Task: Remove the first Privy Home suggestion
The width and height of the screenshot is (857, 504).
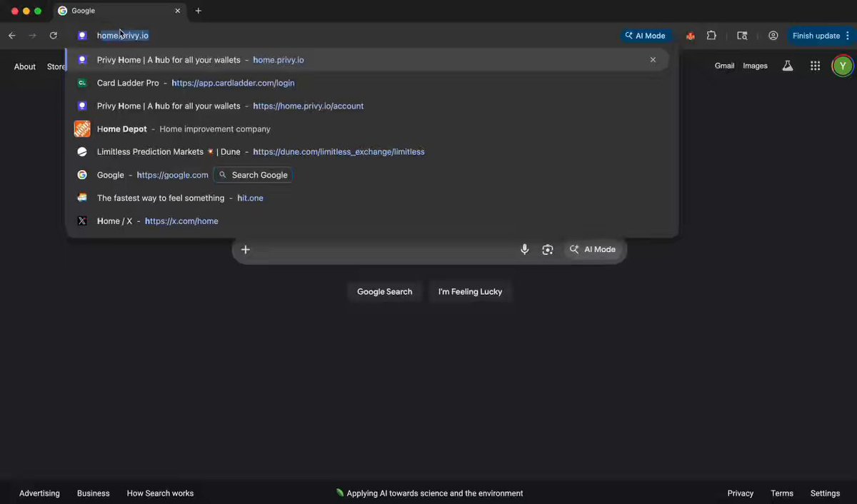Action: (653, 60)
